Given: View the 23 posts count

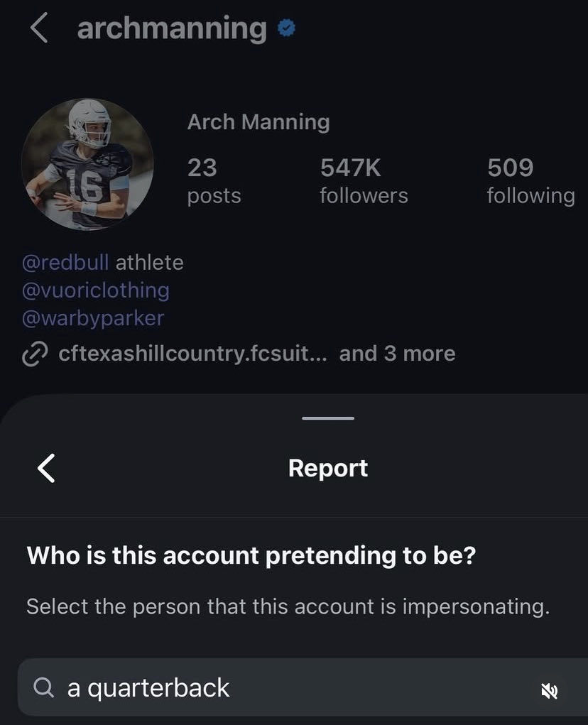Looking at the screenshot, I should [x=214, y=181].
